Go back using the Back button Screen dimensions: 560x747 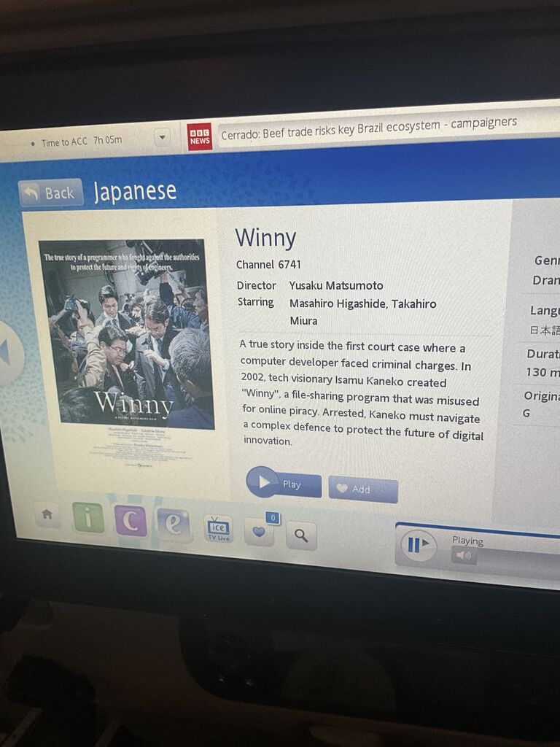[51, 193]
